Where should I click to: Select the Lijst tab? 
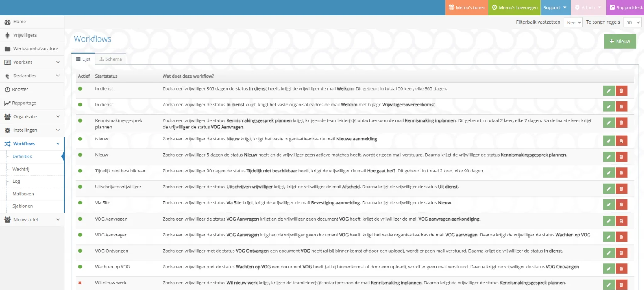83,59
